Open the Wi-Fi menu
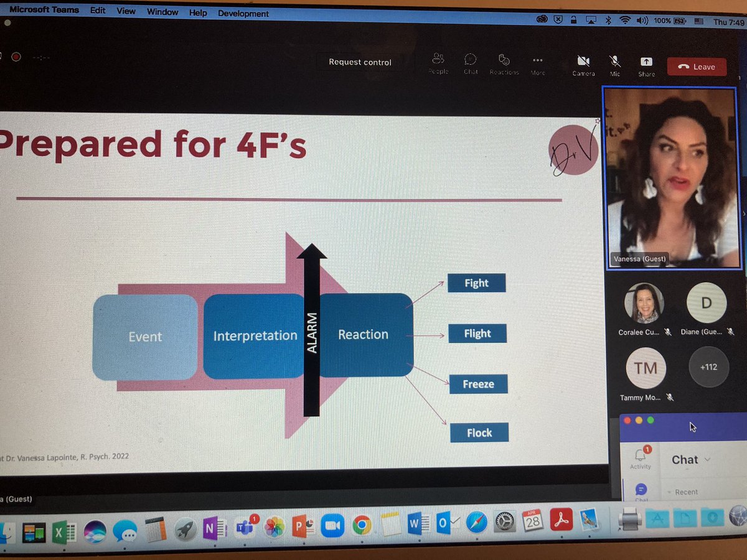 tap(624, 21)
